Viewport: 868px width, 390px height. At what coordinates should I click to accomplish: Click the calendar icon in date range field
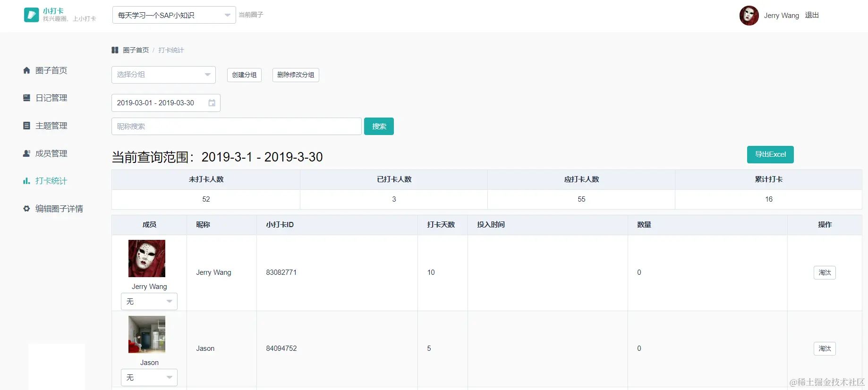(x=212, y=103)
